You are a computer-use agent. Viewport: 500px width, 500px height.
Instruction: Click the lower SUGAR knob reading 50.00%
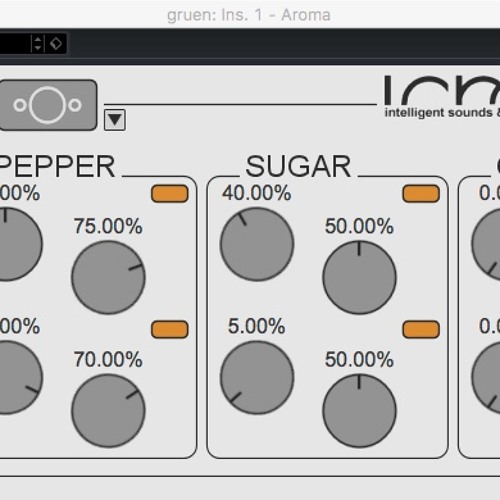pyautogui.click(x=359, y=411)
